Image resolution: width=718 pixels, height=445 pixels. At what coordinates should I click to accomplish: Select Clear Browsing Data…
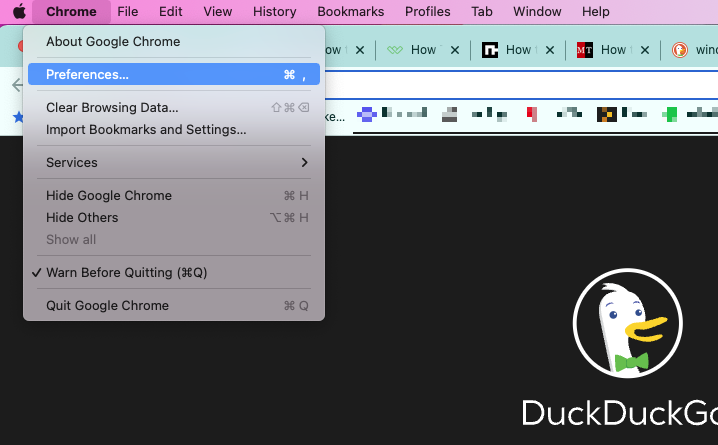point(174,108)
